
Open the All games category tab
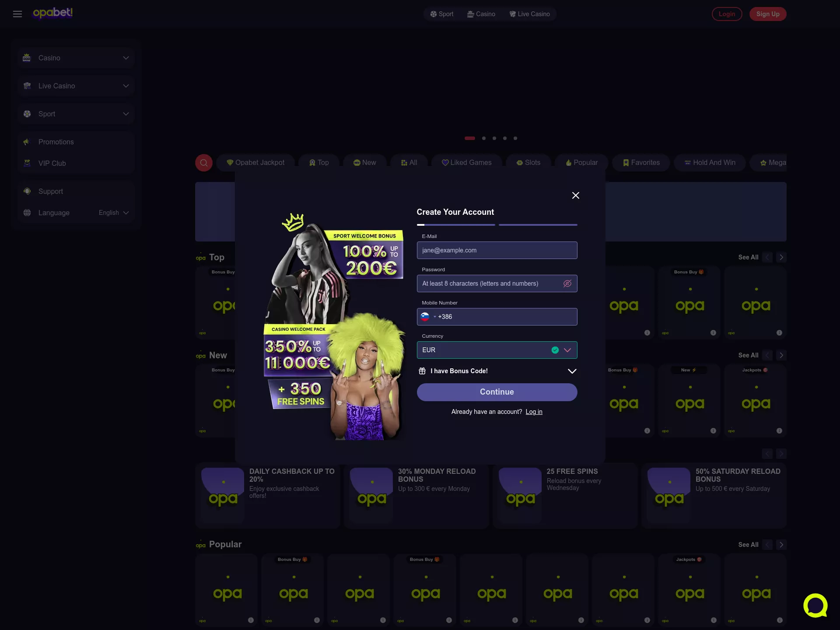(409, 163)
